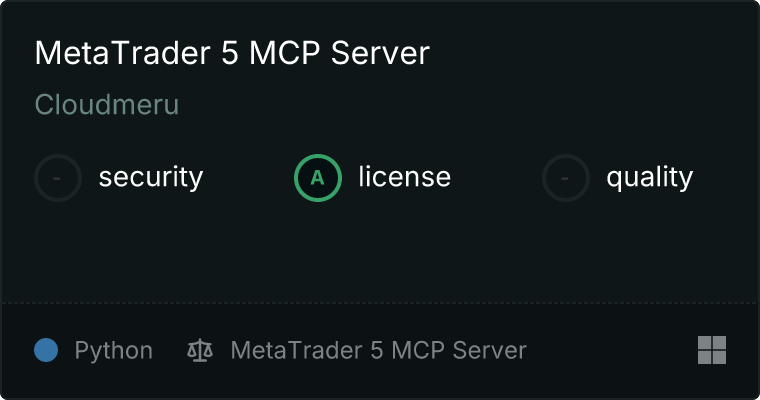This screenshot has width=760, height=400.
Task: Open the MetaTrader 5 MCP Server title
Action: point(232,53)
